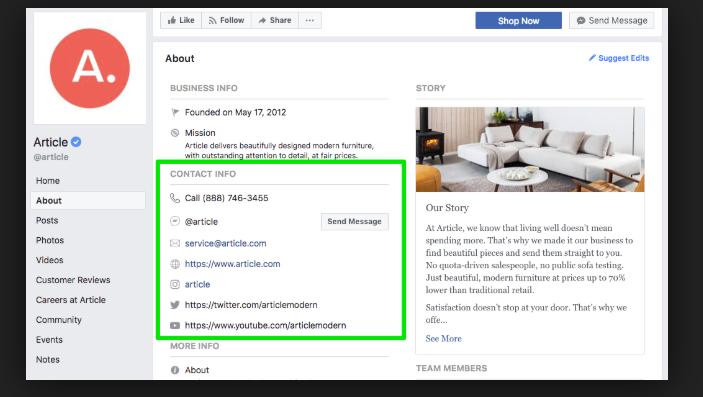Click the Article page name

pyautogui.click(x=51, y=142)
